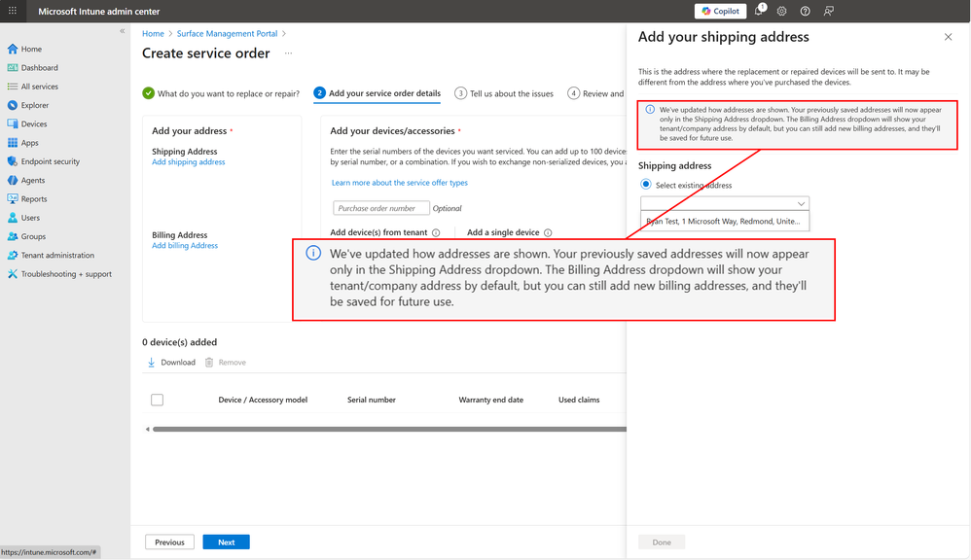The width and height of the screenshot is (971, 560).
Task: Open Learn more about the service offer types
Action: 400,183
